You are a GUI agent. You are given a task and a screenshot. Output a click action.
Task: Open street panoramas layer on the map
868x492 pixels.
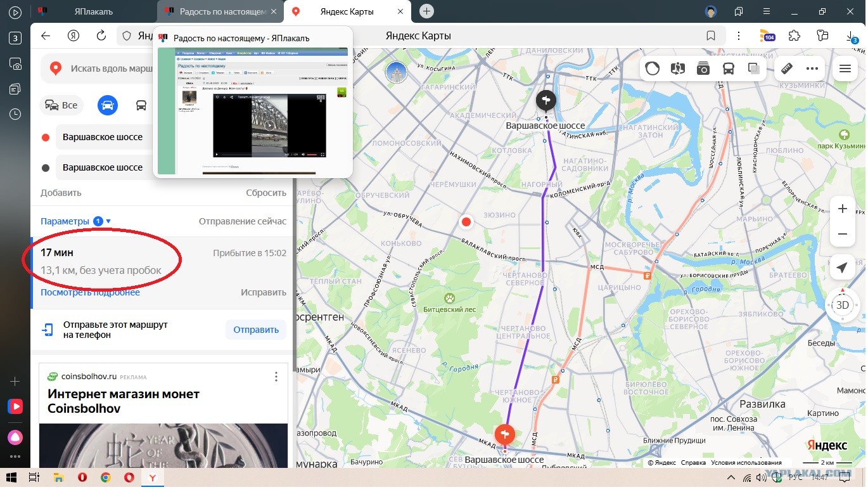coord(678,69)
